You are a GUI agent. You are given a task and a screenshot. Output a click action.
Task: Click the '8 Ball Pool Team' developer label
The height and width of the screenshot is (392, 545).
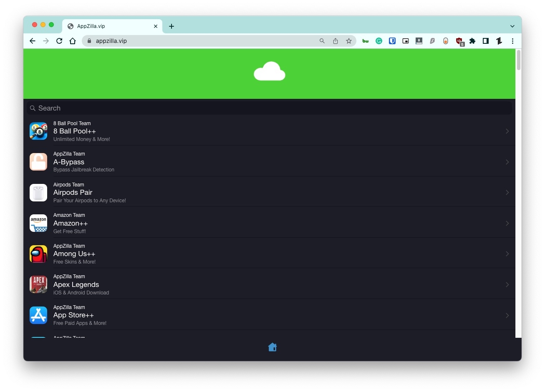[x=72, y=123]
